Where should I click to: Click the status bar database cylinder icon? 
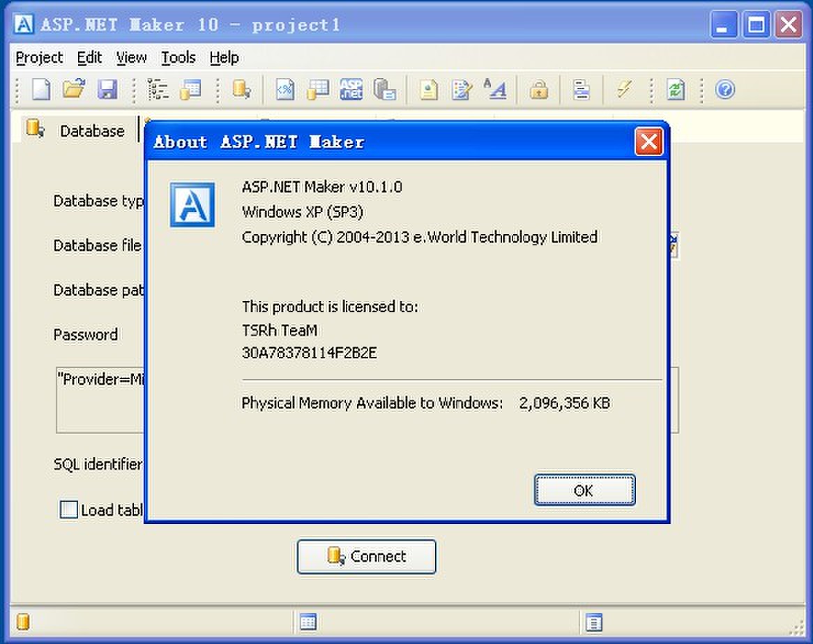(23, 622)
